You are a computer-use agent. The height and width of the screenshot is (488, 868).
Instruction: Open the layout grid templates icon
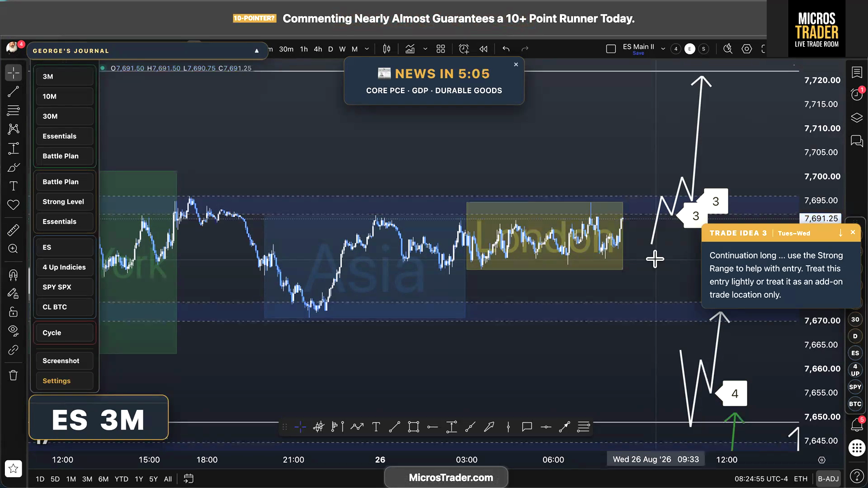[441, 49]
